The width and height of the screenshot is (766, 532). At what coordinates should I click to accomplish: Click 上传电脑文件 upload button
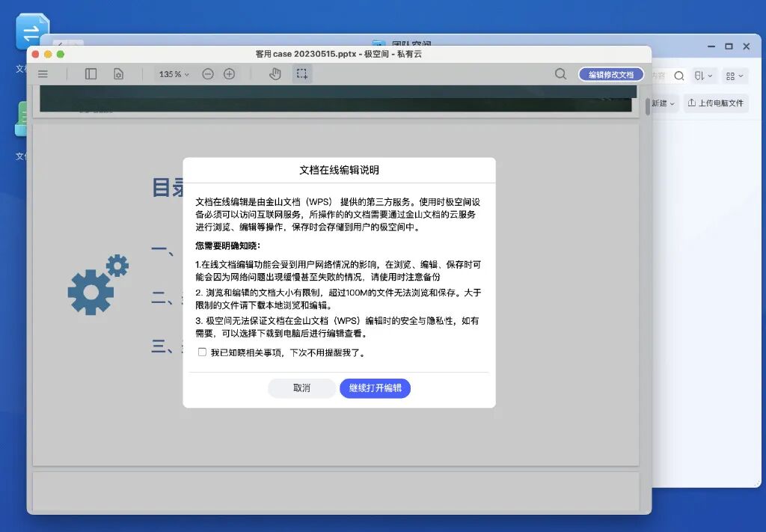[716, 103]
